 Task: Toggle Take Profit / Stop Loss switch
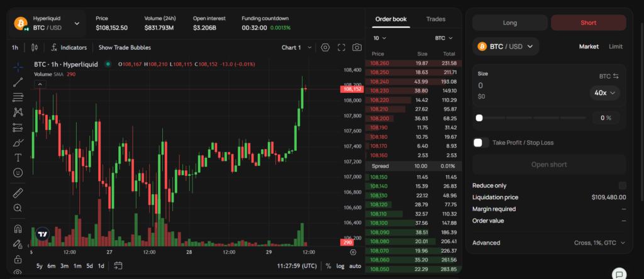tap(481, 143)
